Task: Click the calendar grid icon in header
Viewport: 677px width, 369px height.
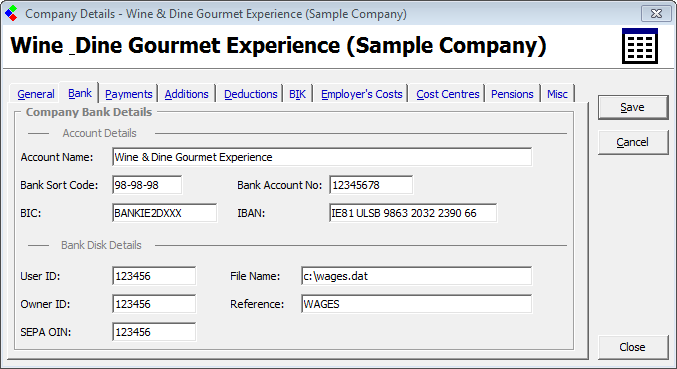Action: (x=640, y=46)
